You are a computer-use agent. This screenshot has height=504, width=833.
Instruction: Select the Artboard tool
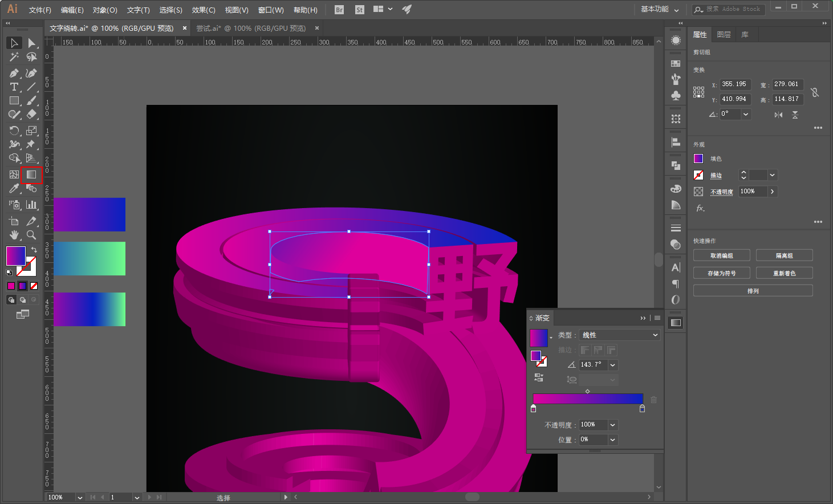pyautogui.click(x=14, y=221)
